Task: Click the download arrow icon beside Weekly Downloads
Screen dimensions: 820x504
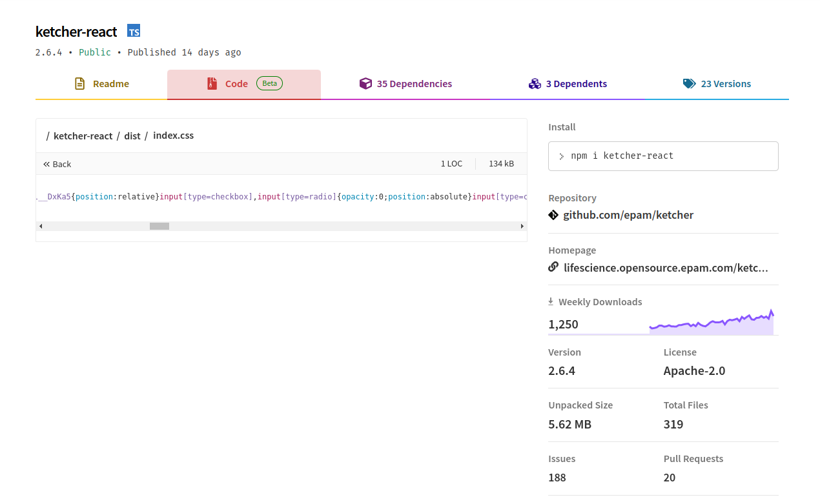Action: [x=551, y=301]
